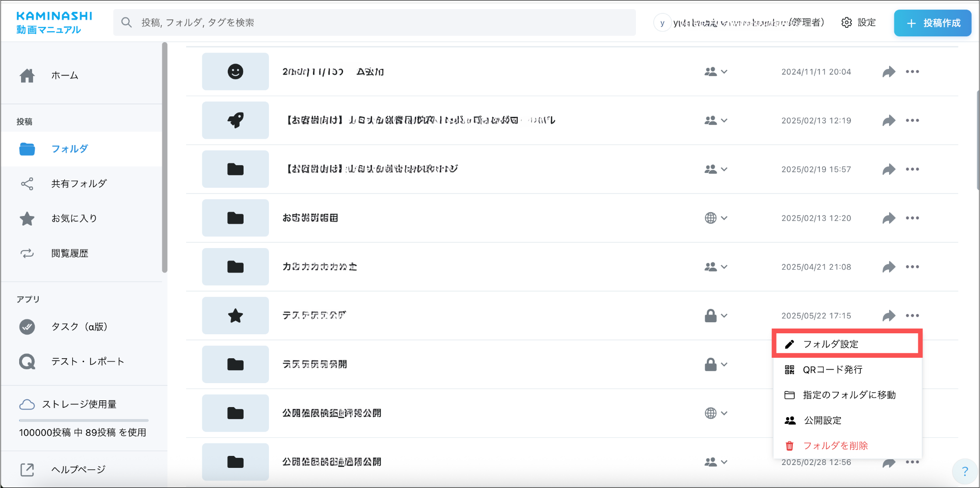980x488 pixels.
Task: Open more options for 2025/02/19 15:57 row
Action: point(912,170)
